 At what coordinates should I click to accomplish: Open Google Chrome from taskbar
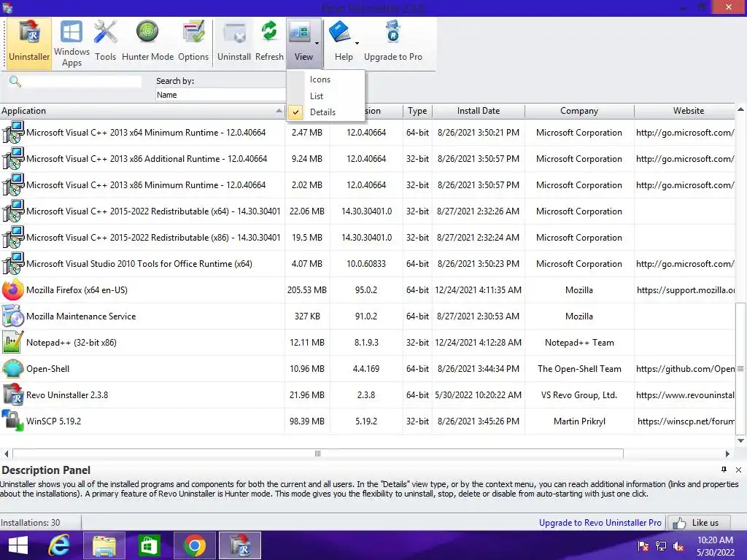click(194, 545)
